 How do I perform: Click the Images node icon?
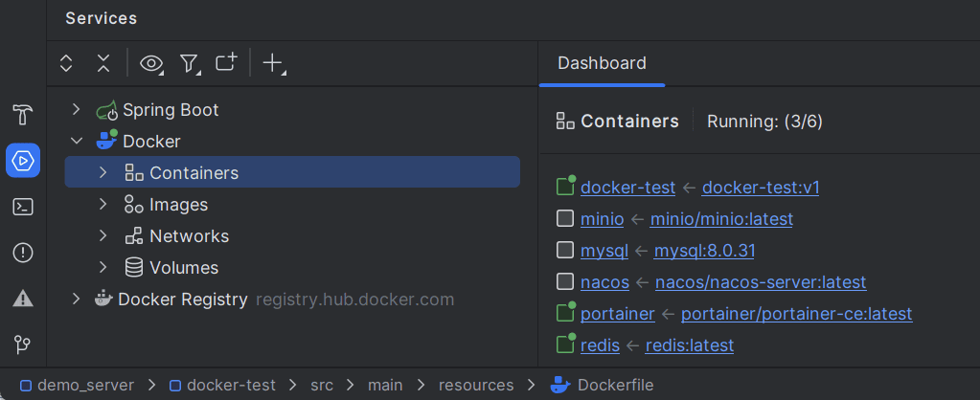pyautogui.click(x=134, y=204)
